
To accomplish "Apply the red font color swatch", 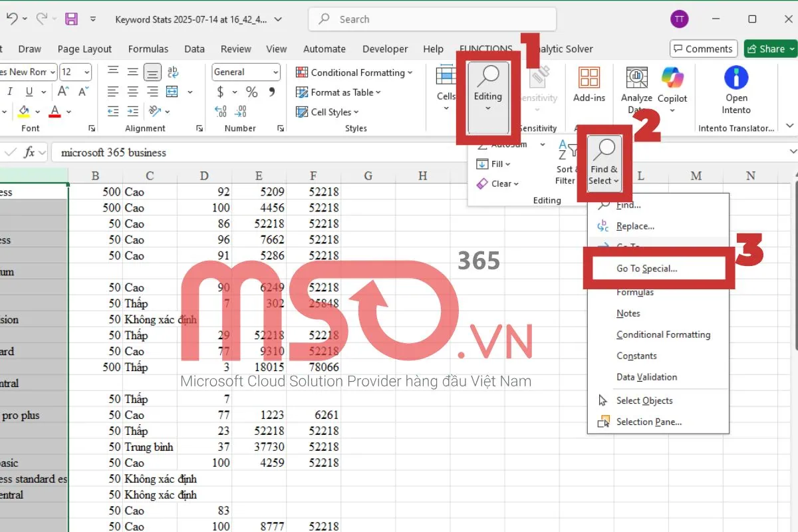I will 55,112.
